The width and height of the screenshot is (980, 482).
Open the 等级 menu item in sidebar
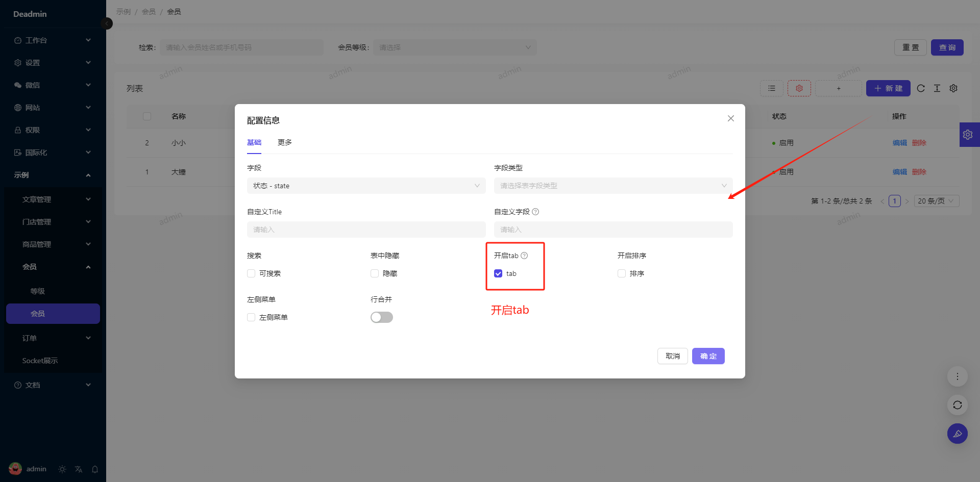[x=38, y=291]
